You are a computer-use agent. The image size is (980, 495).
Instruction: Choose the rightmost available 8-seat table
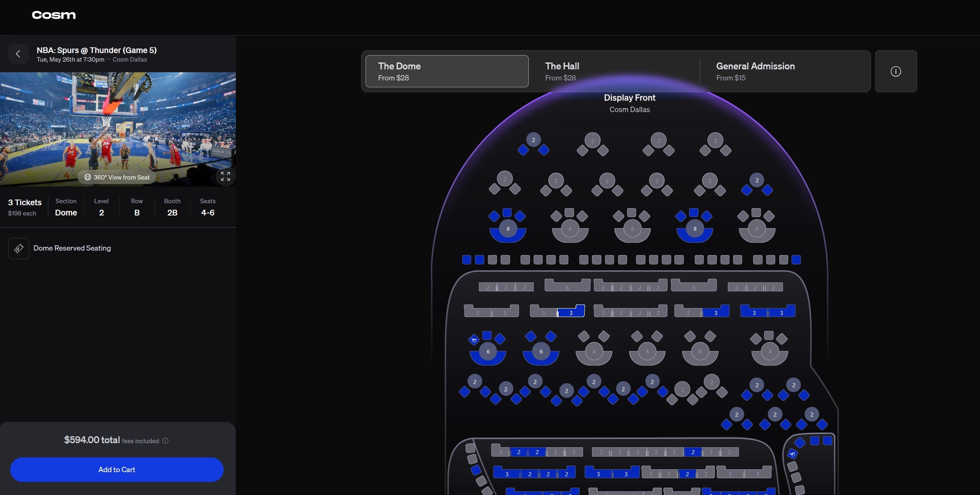pyautogui.click(x=695, y=229)
